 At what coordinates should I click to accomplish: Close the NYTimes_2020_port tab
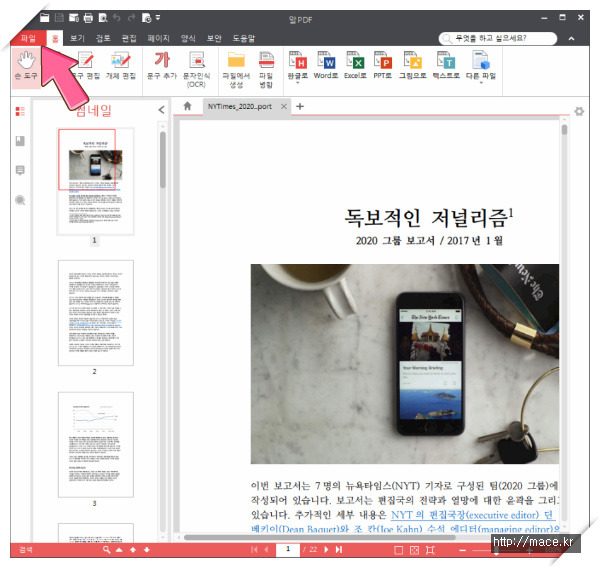(284, 106)
